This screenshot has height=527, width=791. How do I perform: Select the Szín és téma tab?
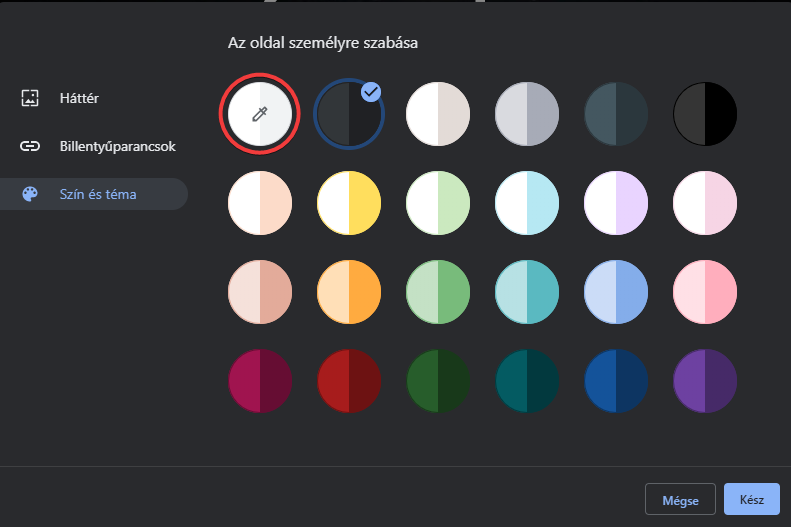tap(94, 194)
